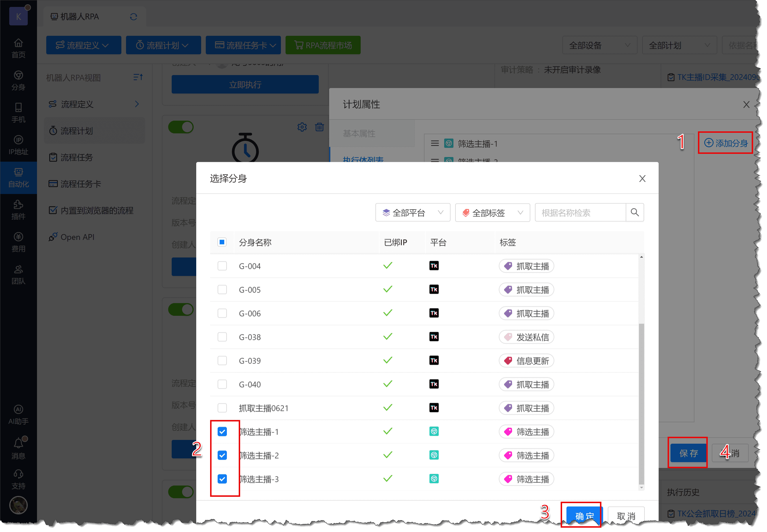Select Open API in the left menu

point(77,237)
